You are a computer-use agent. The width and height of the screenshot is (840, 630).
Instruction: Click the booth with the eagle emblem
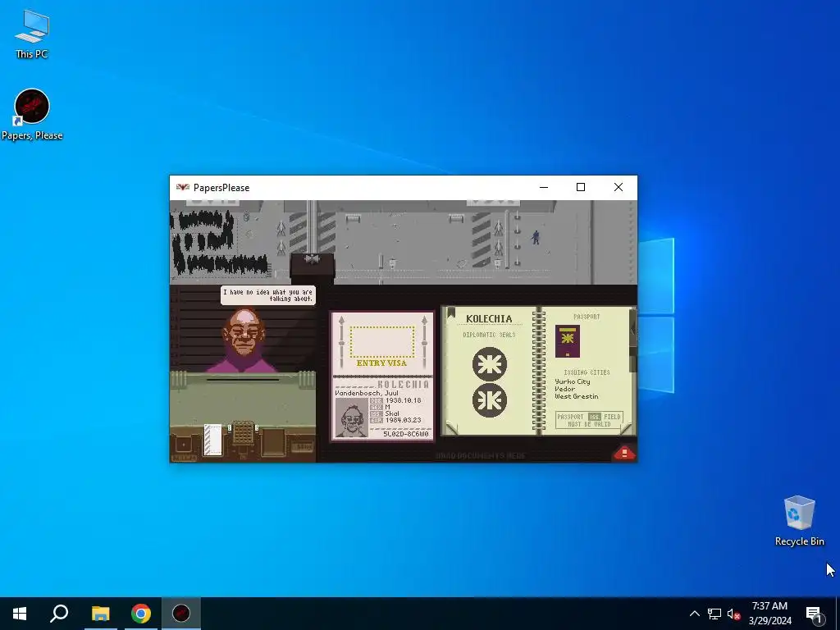tap(313, 267)
